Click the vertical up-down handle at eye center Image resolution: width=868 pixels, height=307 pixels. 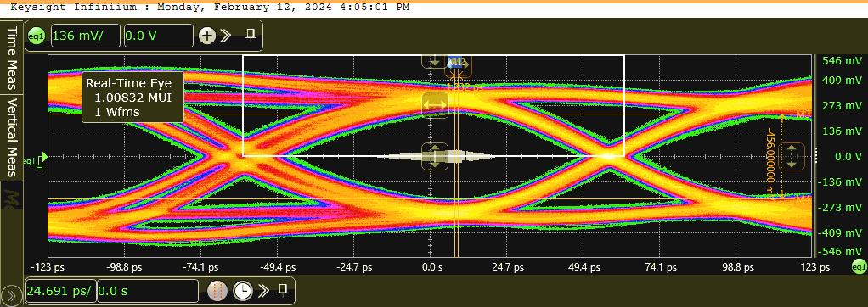435,156
